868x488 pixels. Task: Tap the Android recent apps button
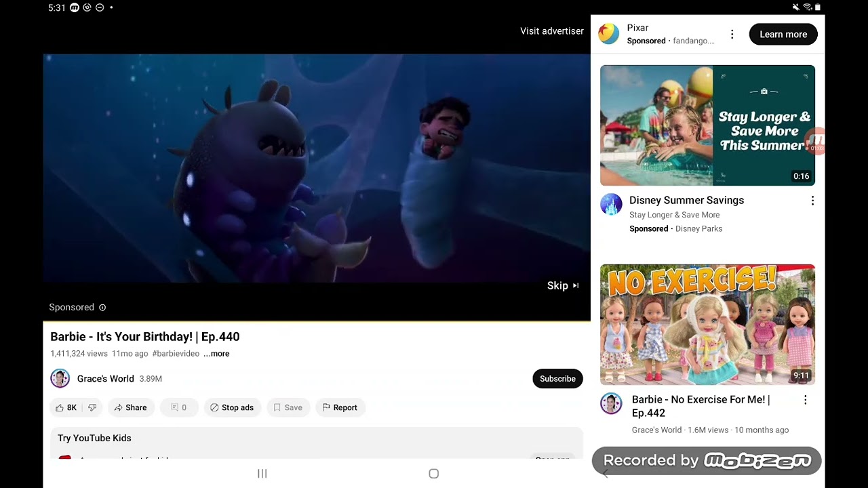pyautogui.click(x=262, y=474)
